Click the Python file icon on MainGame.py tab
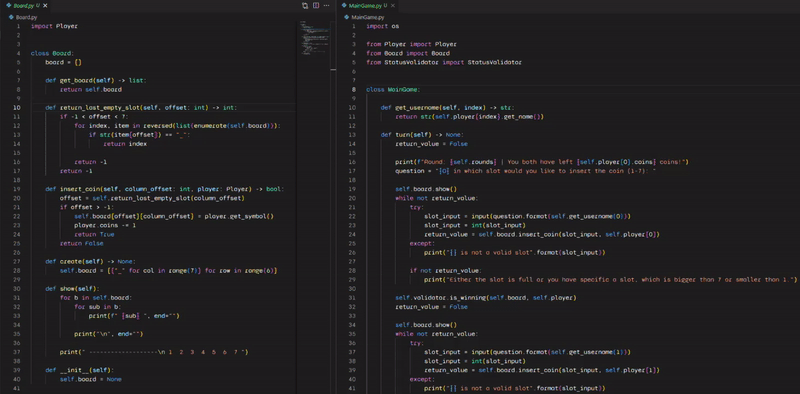 (x=345, y=6)
